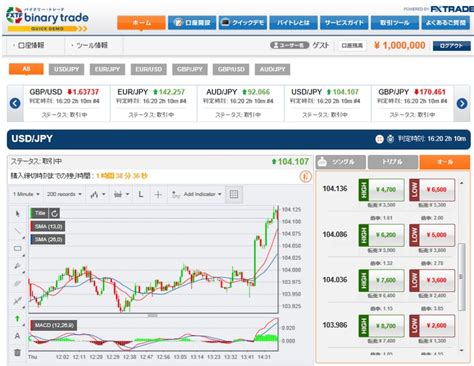Switch to the Single options tab

(341, 162)
